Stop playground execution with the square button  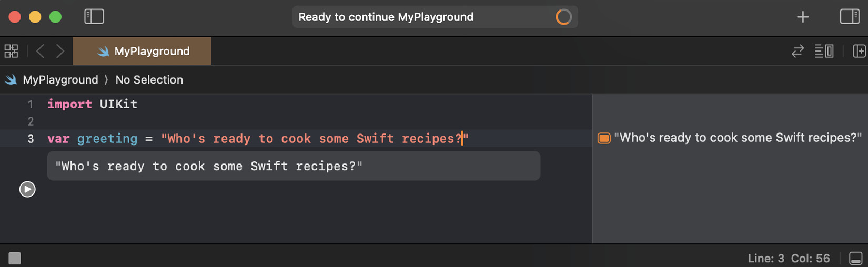[15, 258]
